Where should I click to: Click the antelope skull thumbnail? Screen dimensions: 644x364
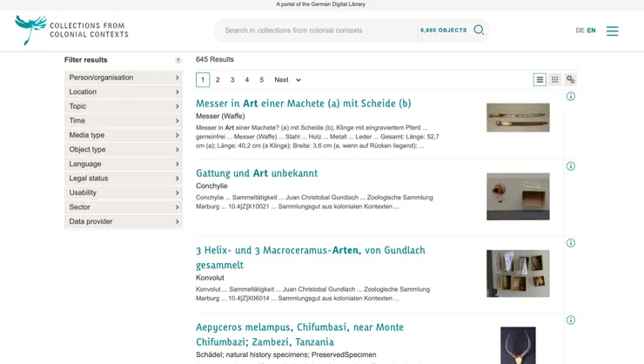[518, 345]
